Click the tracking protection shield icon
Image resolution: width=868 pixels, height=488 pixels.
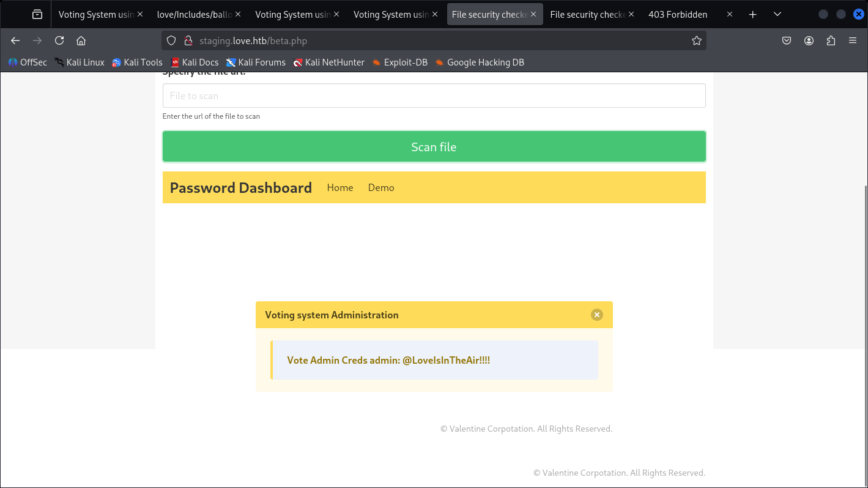(x=171, y=40)
